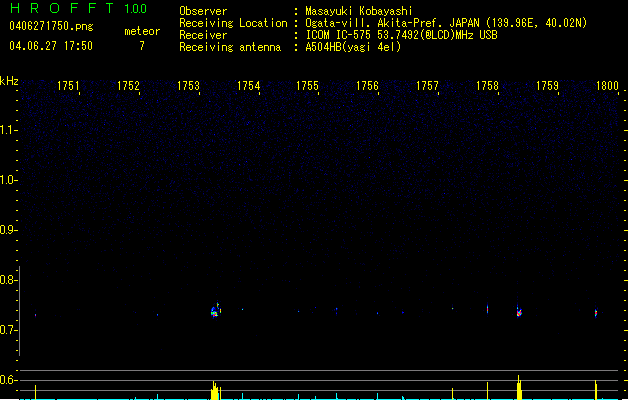This screenshot has height=400, width=629.
Task: Select the 1751 time marker
Action: point(69,87)
